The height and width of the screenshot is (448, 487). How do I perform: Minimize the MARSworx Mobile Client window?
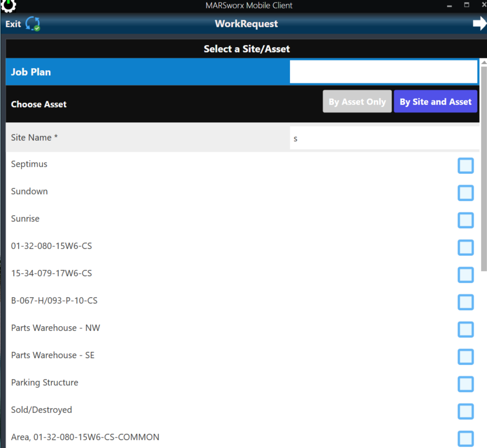449,6
